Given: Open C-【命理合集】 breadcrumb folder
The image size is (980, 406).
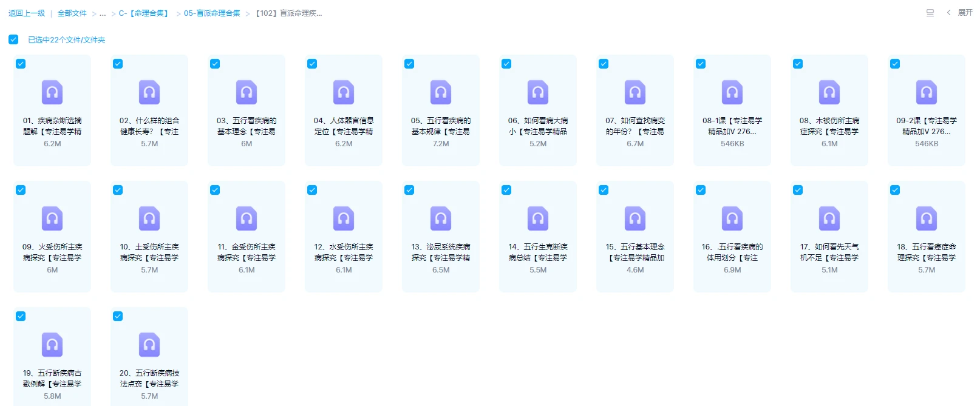Looking at the screenshot, I should tap(145, 13).
